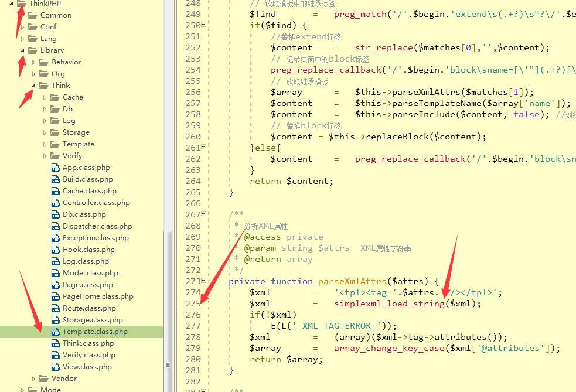
Task: Click the Storage folder icon
Action: [54, 132]
